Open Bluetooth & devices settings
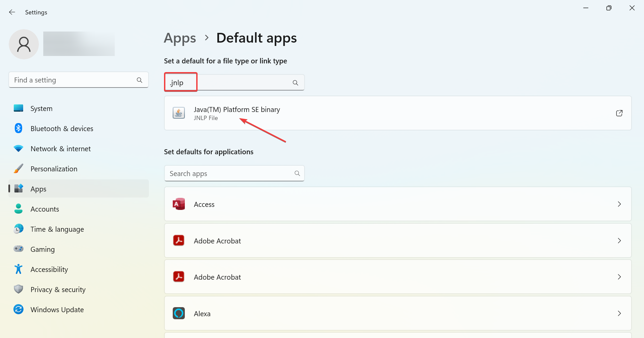The height and width of the screenshot is (338, 644). click(x=78, y=128)
